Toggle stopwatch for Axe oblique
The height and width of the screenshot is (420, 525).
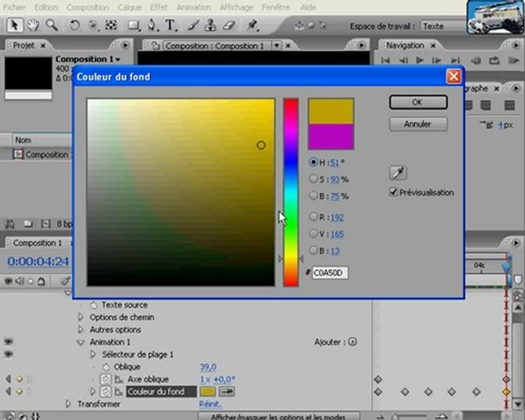(x=106, y=379)
